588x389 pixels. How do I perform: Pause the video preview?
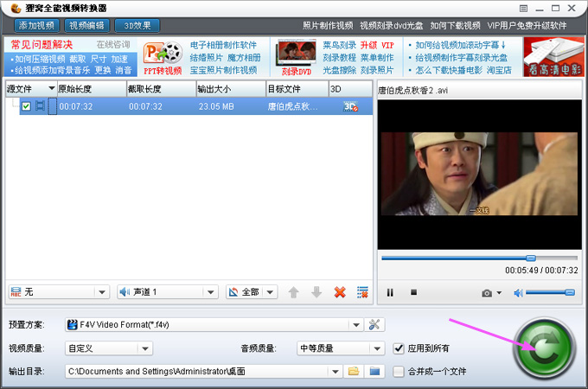pyautogui.click(x=390, y=293)
